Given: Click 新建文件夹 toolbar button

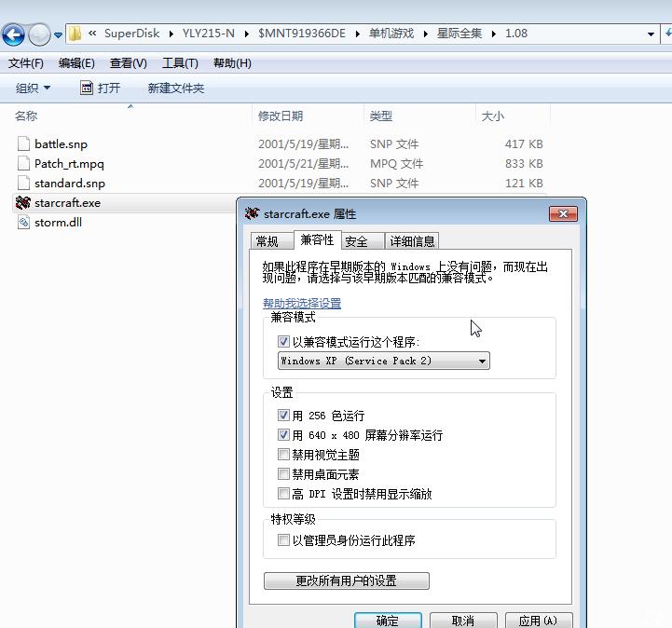Looking at the screenshot, I should pos(176,89).
